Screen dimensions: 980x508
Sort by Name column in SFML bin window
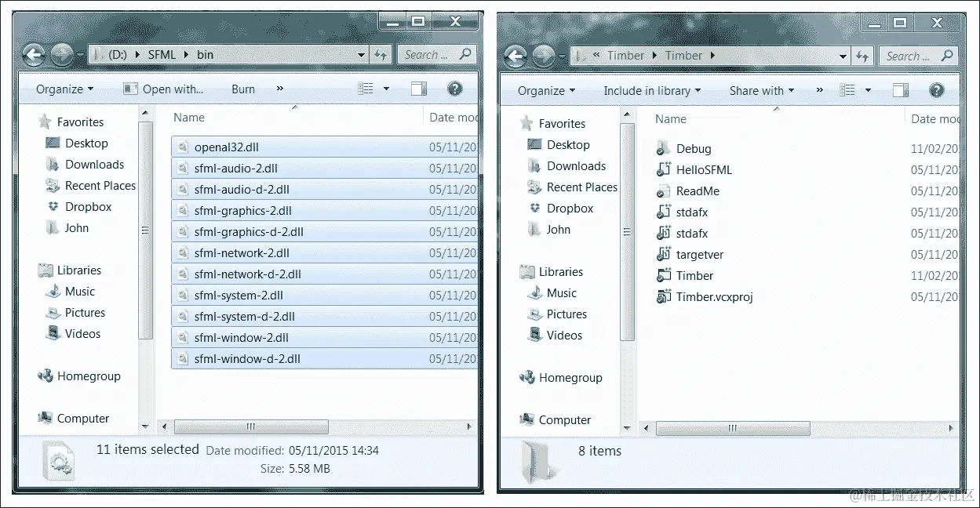tap(189, 118)
